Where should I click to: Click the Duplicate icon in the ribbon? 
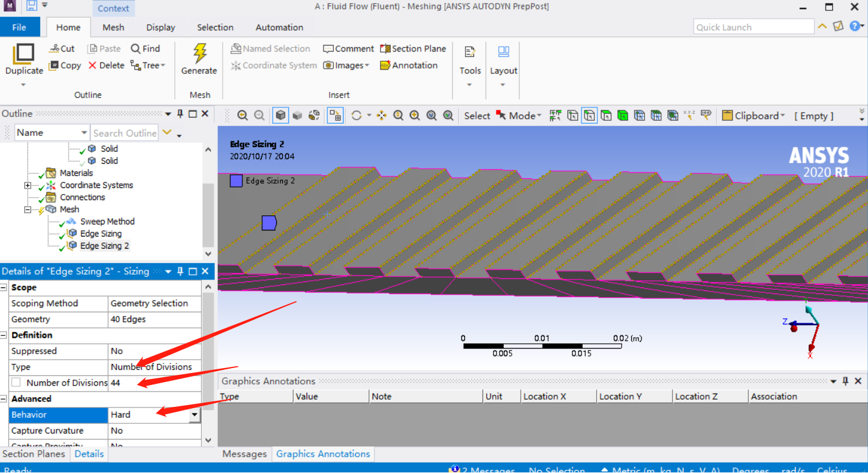[x=24, y=53]
